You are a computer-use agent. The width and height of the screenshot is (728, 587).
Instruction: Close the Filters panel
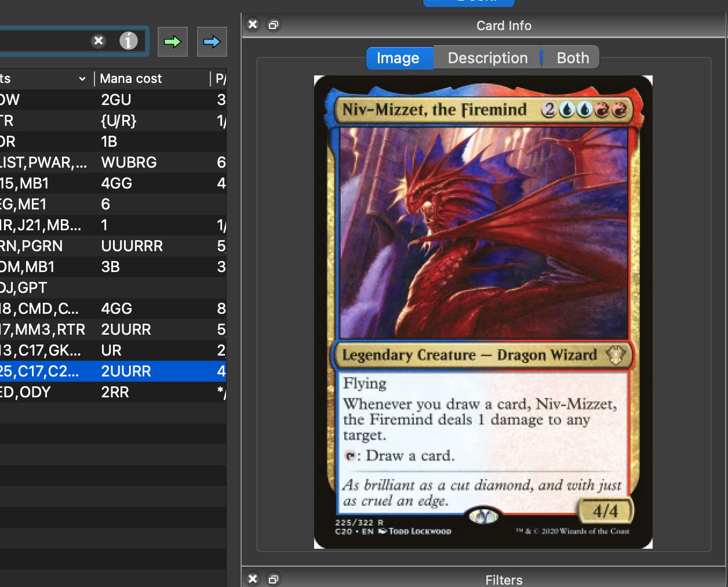[253, 579]
